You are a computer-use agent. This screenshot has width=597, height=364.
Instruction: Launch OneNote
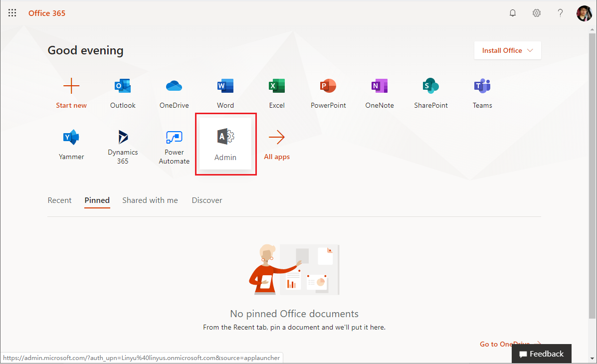[380, 94]
